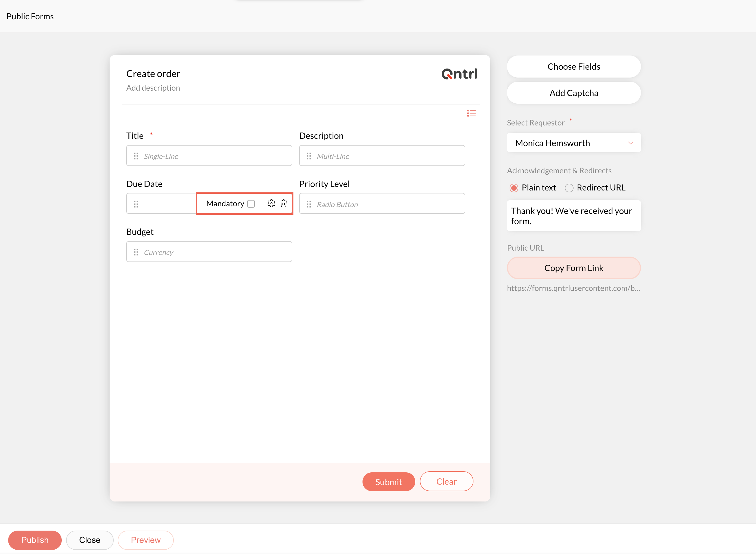Click the Monica Hemsworth dropdown chevron
Image resolution: width=756 pixels, height=554 pixels.
(x=630, y=143)
